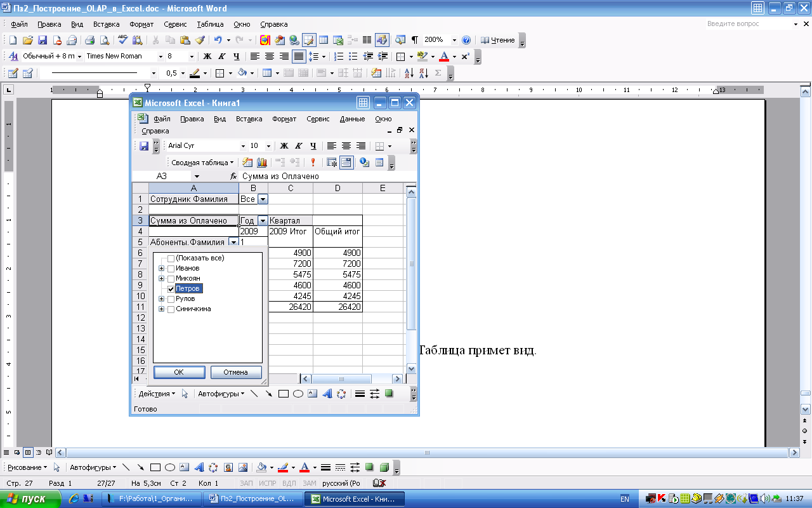The width and height of the screenshot is (812, 508).
Task: Check the Синичкина checkbox
Action: point(171,309)
